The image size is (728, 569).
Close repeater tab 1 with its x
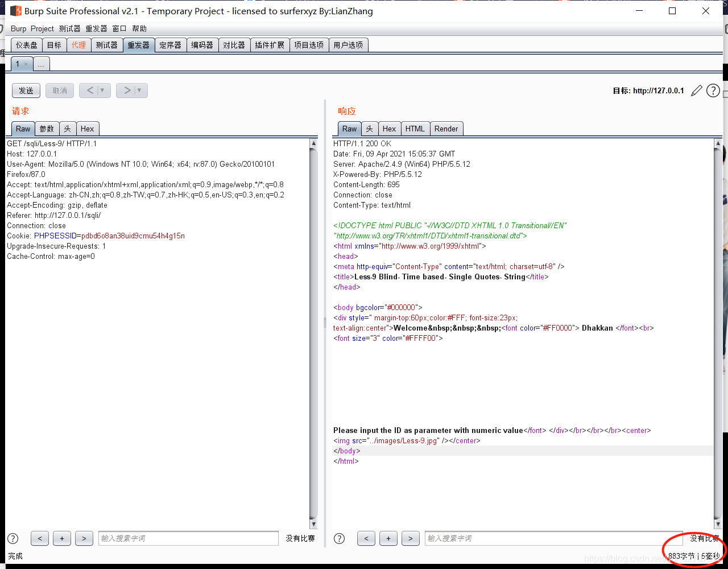point(26,64)
